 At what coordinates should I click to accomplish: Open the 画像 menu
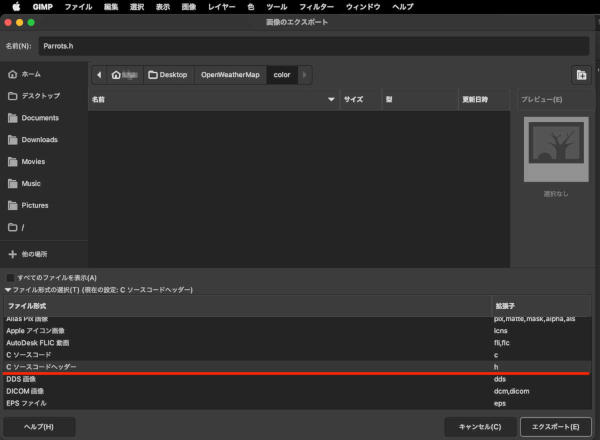[189, 7]
